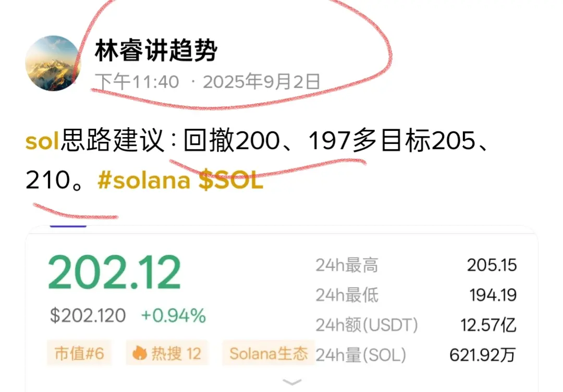Select the 24h额(USDT) 12.57亿 value
The height and width of the screenshot is (392, 563).
pyautogui.click(x=488, y=325)
